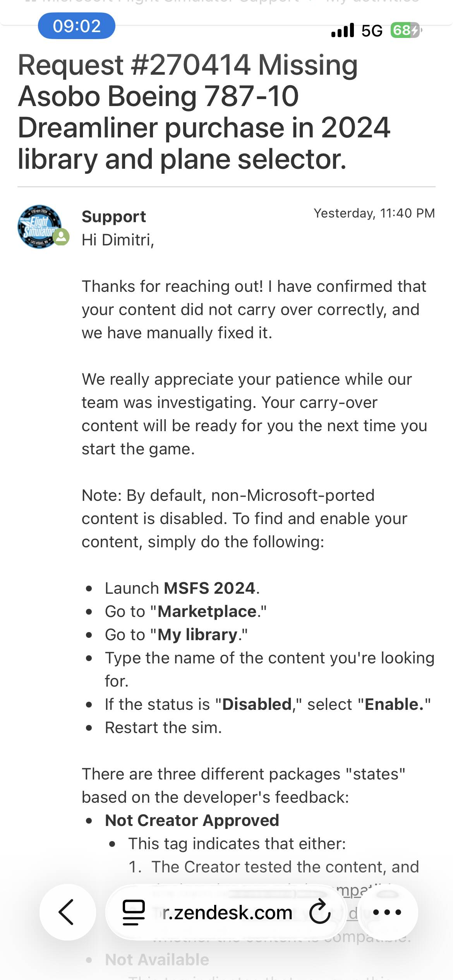The image size is (453, 980).
Task: Tap the bold My library step text
Action: click(197, 634)
